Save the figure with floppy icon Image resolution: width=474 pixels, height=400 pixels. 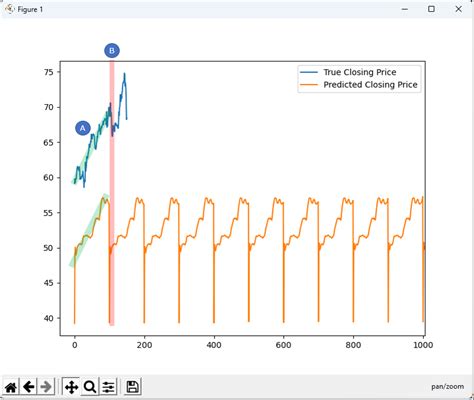point(133,387)
